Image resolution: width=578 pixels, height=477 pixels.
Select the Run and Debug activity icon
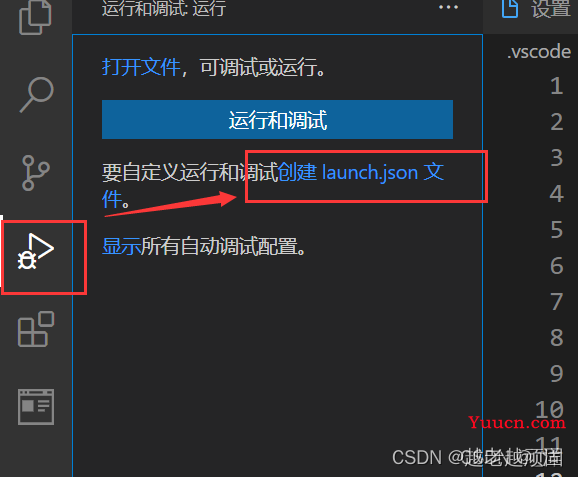tap(36, 251)
